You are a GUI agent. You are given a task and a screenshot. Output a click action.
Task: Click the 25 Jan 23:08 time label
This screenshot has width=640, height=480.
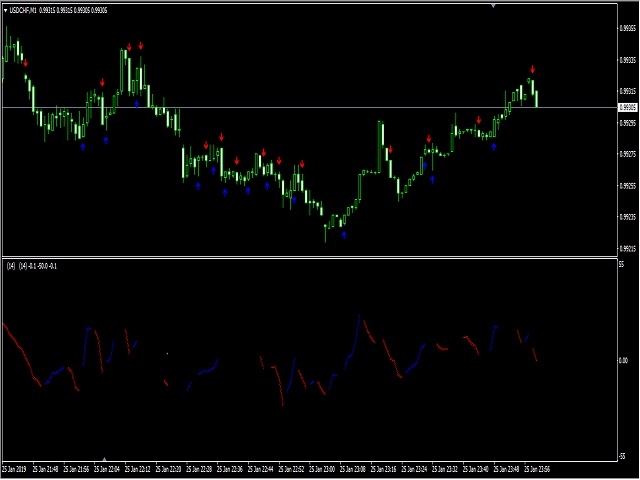tap(353, 469)
